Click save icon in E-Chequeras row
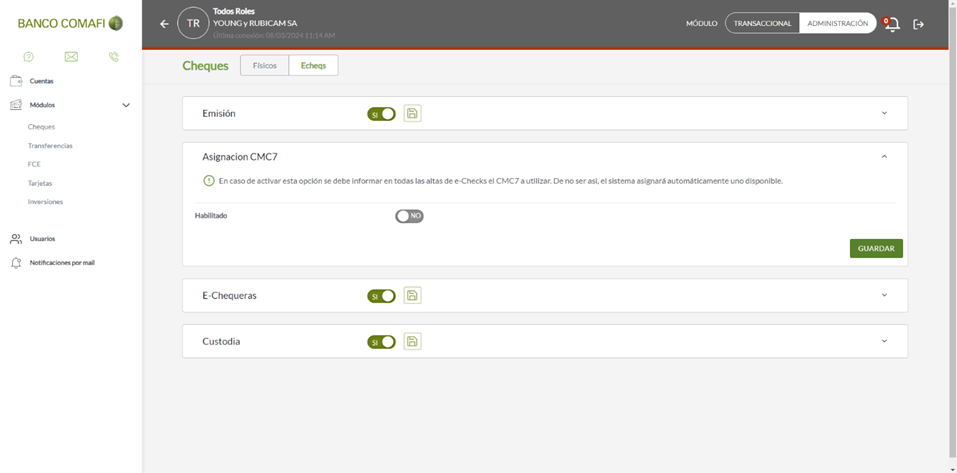This screenshot has width=957, height=473. tap(413, 295)
